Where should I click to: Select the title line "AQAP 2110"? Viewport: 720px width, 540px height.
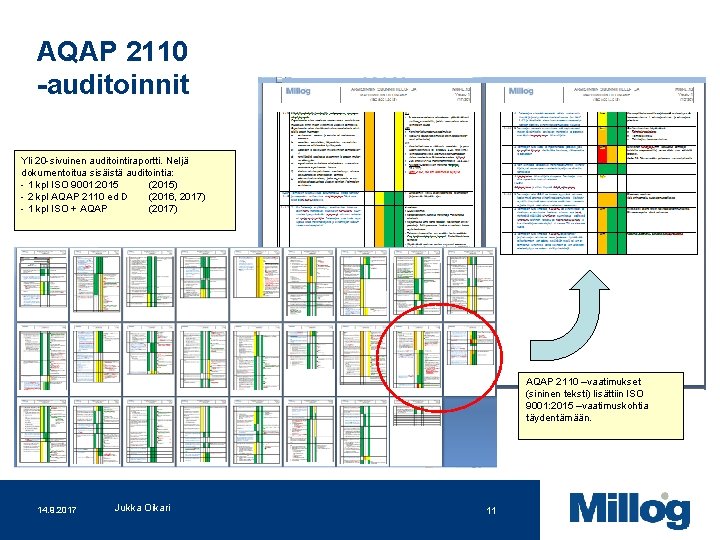pyautogui.click(x=112, y=51)
